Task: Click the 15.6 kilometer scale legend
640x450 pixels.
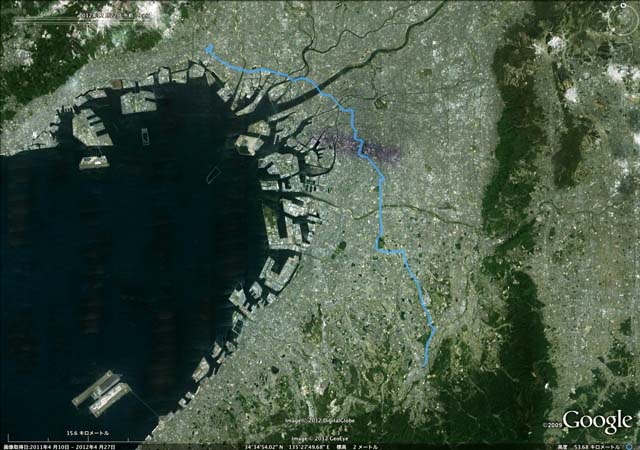Action: coord(88,433)
